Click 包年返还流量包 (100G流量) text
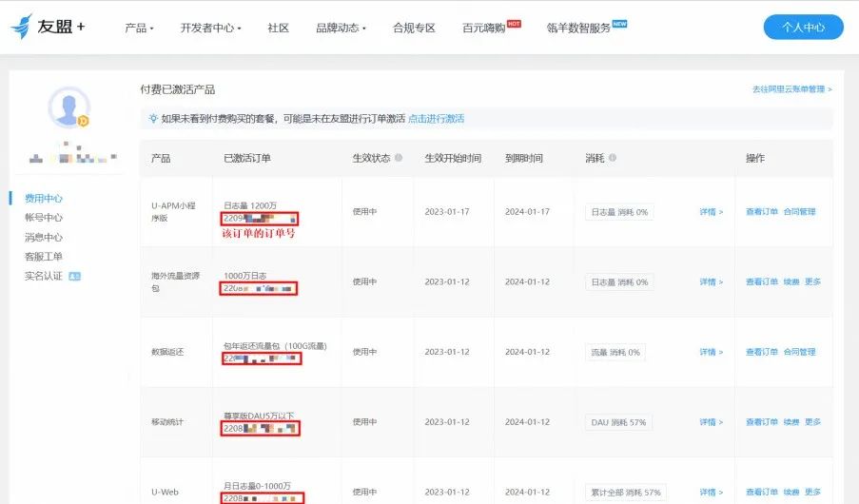This screenshot has height=504, width=859. (x=275, y=346)
